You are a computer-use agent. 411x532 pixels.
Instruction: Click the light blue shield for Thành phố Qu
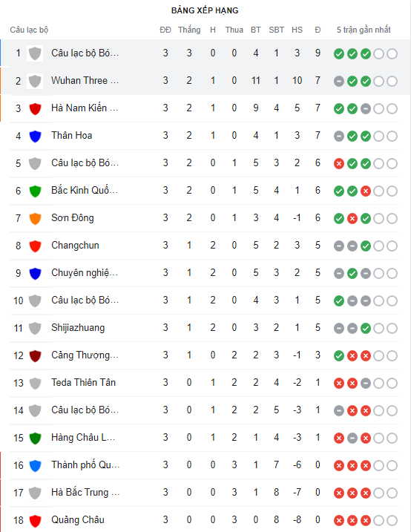(x=36, y=465)
